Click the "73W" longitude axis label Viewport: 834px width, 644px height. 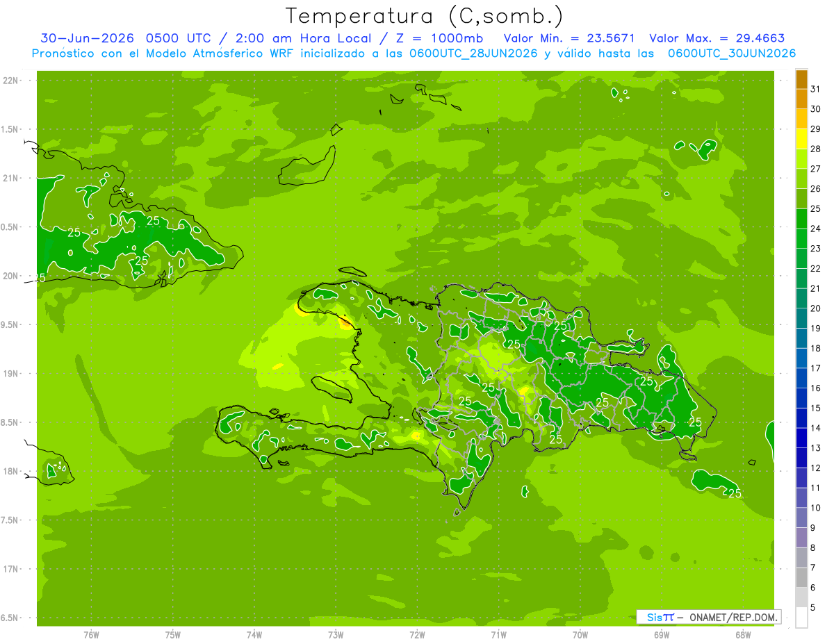click(x=336, y=635)
